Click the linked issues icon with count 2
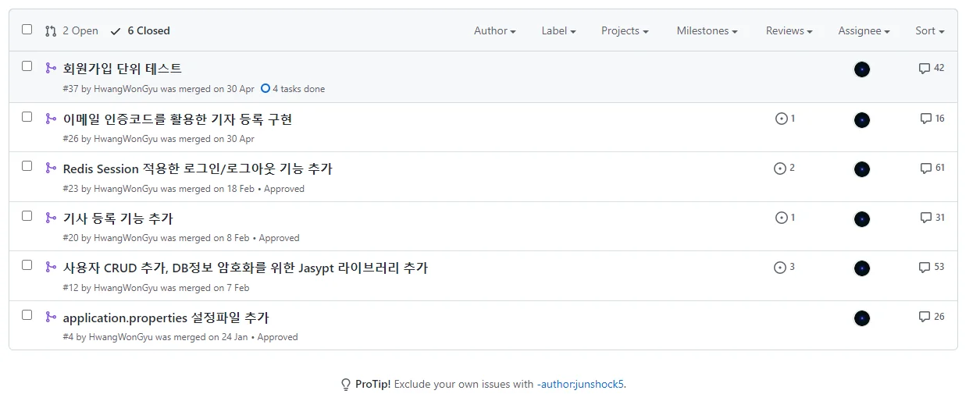The height and width of the screenshot is (394, 980). point(779,169)
